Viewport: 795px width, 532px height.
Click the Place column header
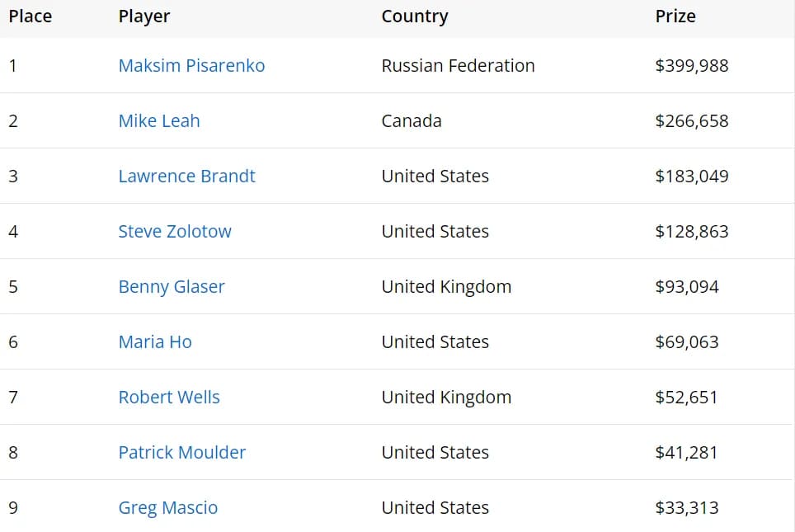(x=31, y=16)
